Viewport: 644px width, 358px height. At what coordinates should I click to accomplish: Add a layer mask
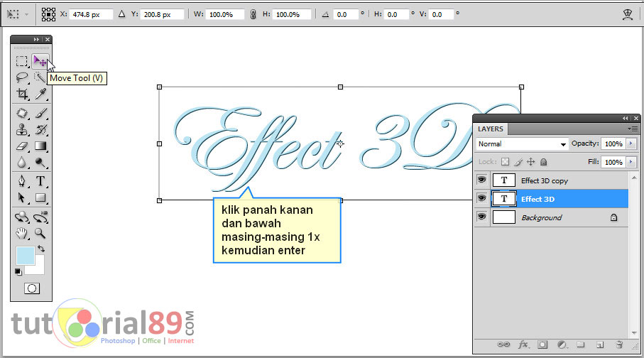[542, 345]
